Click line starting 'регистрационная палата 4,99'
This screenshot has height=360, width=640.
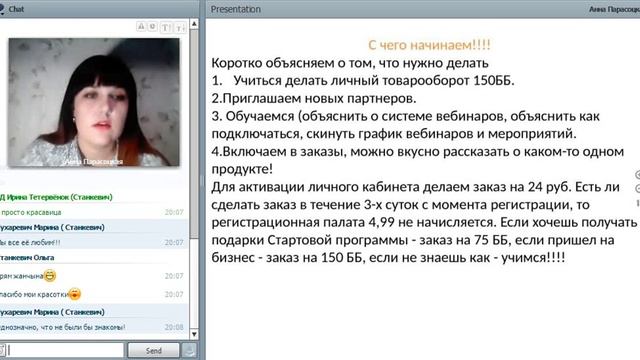424,222
